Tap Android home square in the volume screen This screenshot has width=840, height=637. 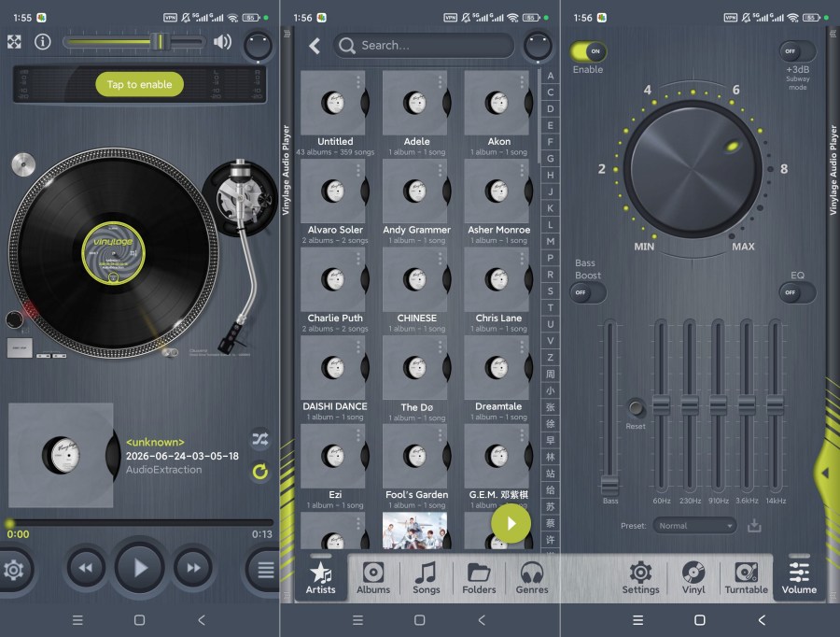[x=699, y=620]
